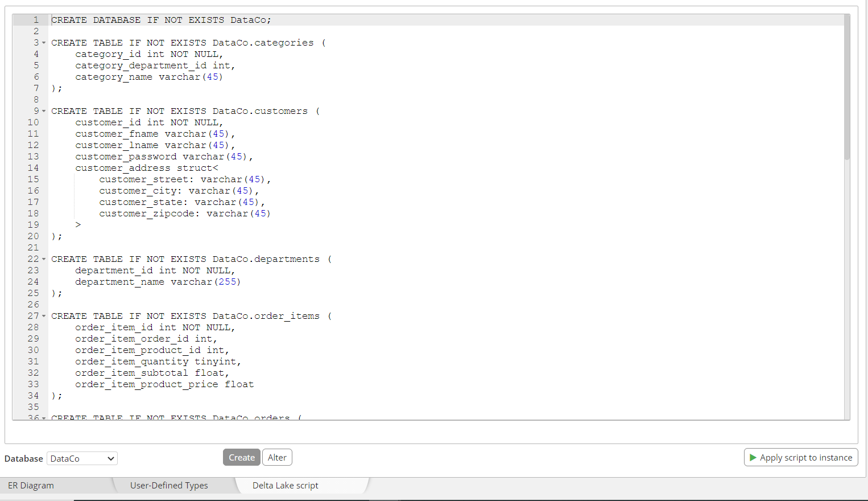
Task: Open the User-Defined Types tab
Action: [169, 486]
